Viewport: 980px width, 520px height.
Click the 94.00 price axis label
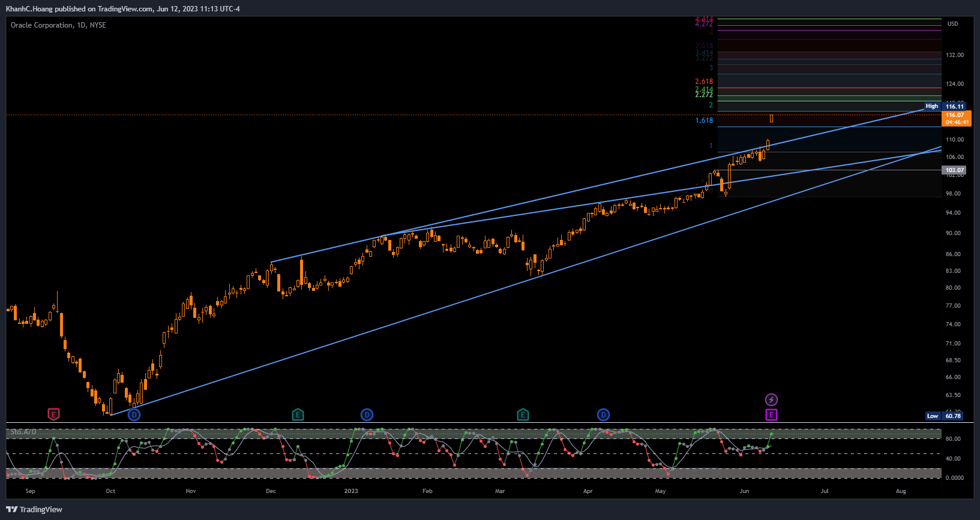pos(953,213)
